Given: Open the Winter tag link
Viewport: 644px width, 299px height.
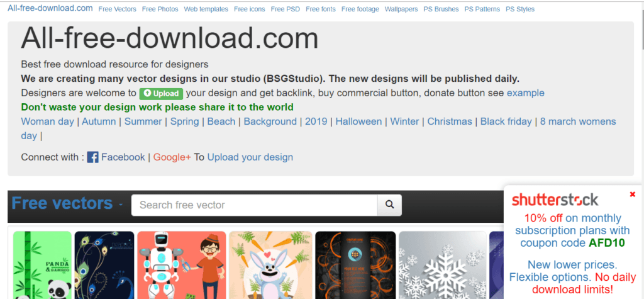Looking at the screenshot, I should pos(404,121).
